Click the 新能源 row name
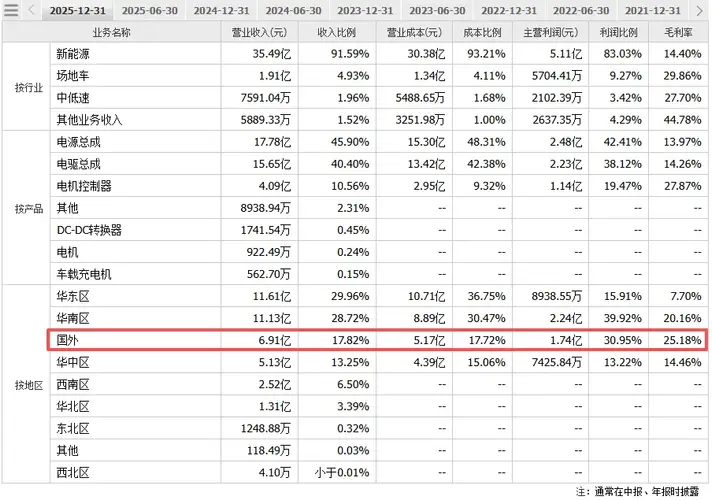The height and width of the screenshot is (500, 712). (x=73, y=54)
